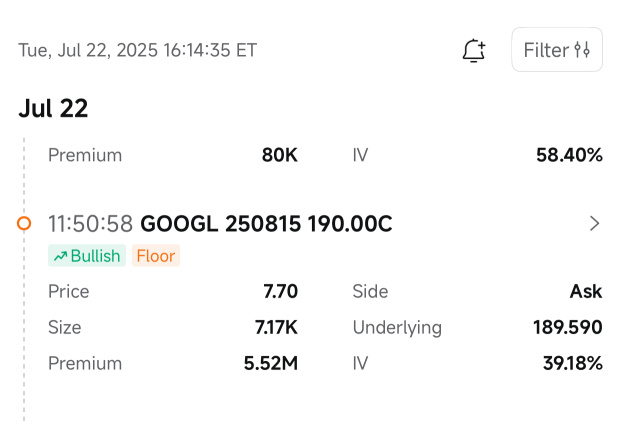Click the Ask side value
This screenshot has width=621, height=422.
(586, 291)
